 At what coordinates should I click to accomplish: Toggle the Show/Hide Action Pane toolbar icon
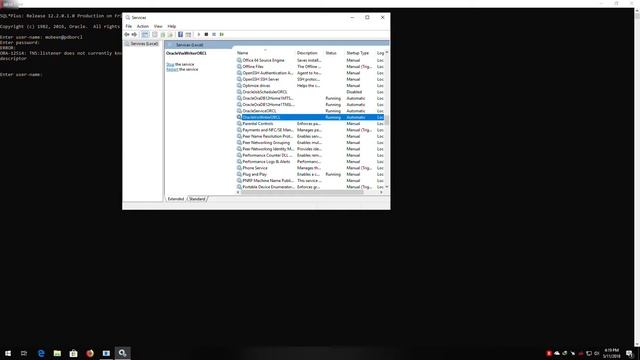coord(188,35)
